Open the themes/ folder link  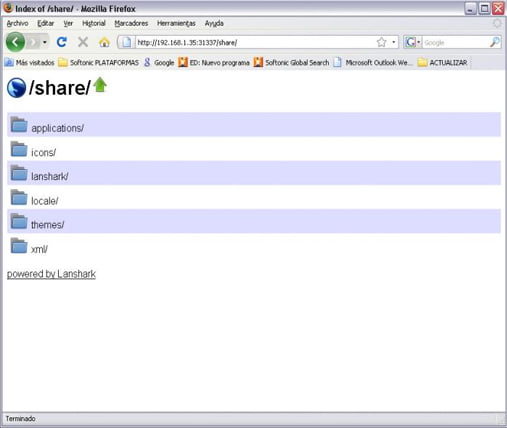point(47,225)
